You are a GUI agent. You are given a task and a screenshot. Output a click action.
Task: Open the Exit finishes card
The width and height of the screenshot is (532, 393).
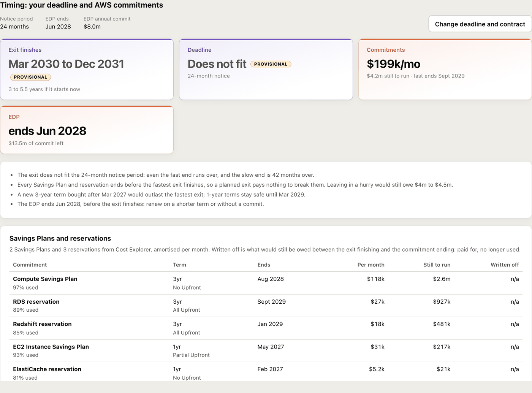[x=87, y=69]
